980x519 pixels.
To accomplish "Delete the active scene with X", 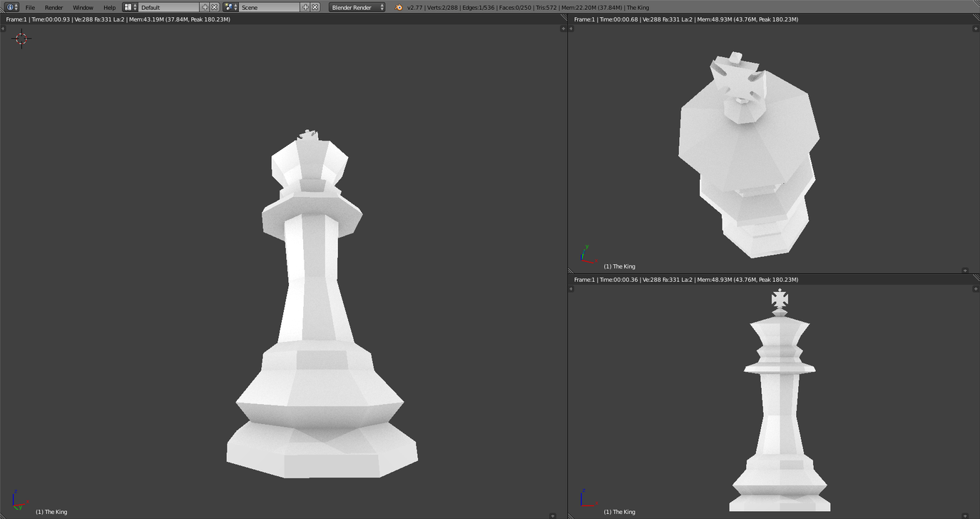I will tap(315, 7).
